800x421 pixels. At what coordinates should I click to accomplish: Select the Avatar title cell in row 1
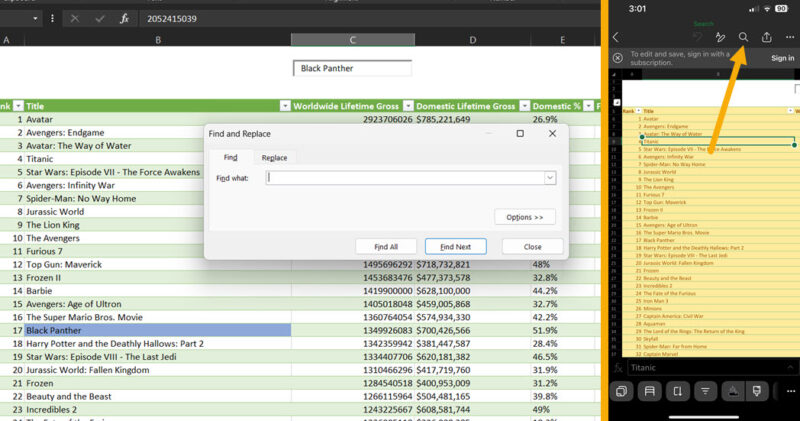click(158, 119)
